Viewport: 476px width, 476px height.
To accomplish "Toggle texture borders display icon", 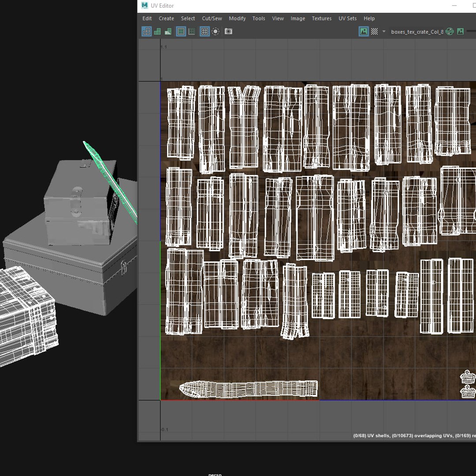I will [181, 31].
